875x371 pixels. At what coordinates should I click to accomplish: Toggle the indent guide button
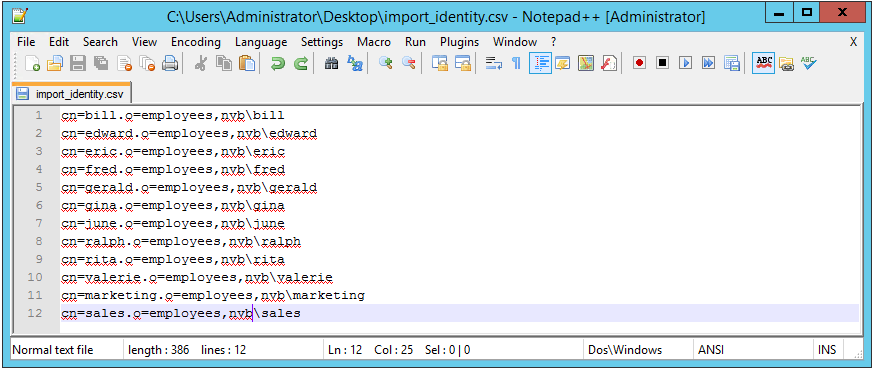pos(540,63)
